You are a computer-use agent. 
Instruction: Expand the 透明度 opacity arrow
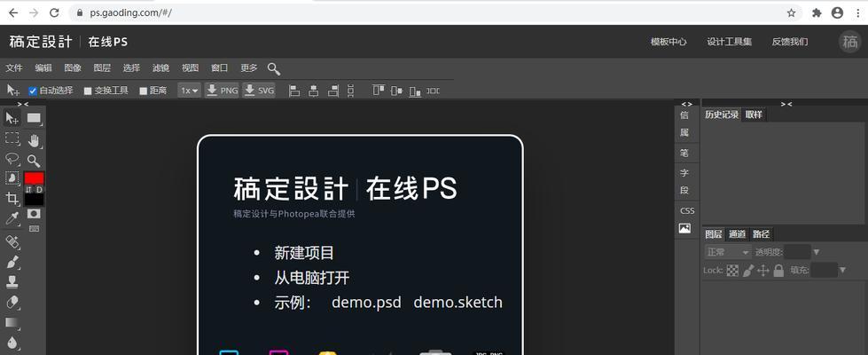point(816,252)
